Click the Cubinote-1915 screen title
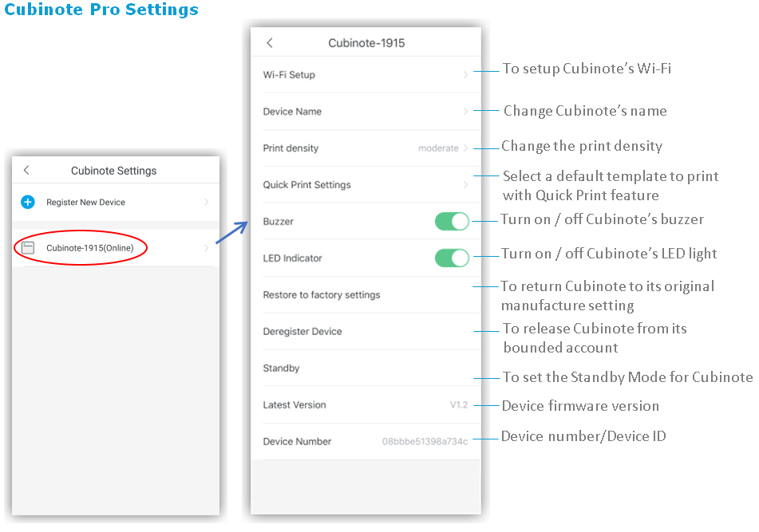 [366, 43]
